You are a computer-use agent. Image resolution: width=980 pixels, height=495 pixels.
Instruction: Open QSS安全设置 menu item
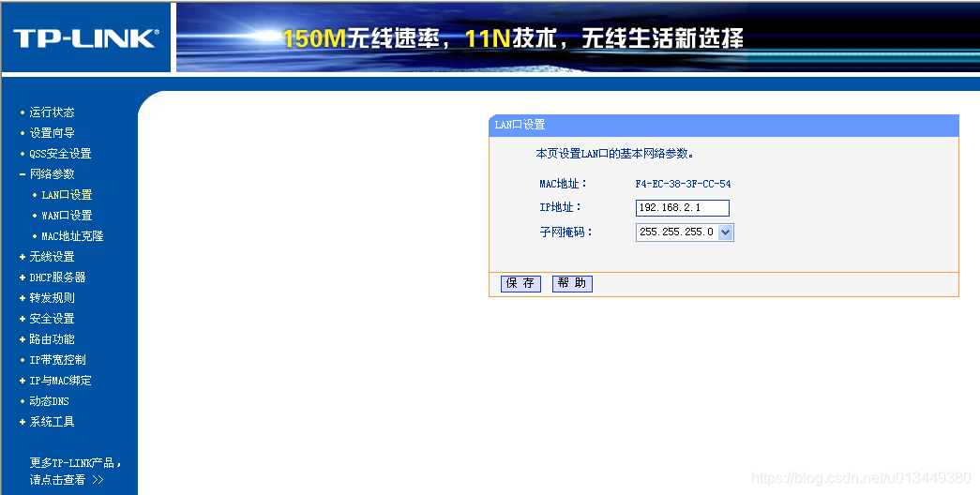coord(60,154)
